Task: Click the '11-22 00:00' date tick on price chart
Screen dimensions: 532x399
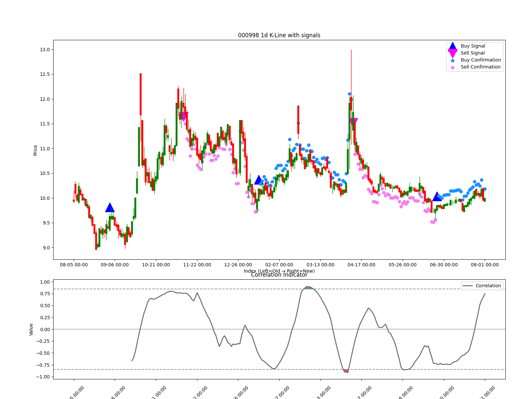Action: click(x=197, y=265)
